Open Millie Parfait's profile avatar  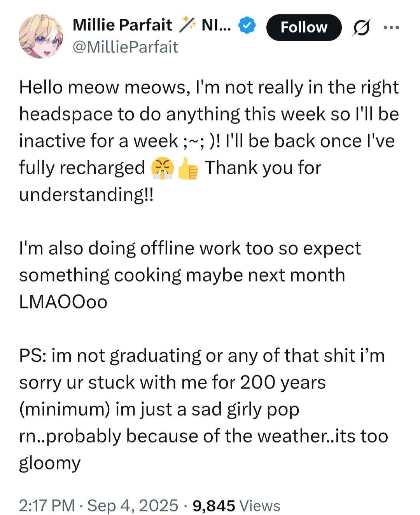tap(41, 37)
